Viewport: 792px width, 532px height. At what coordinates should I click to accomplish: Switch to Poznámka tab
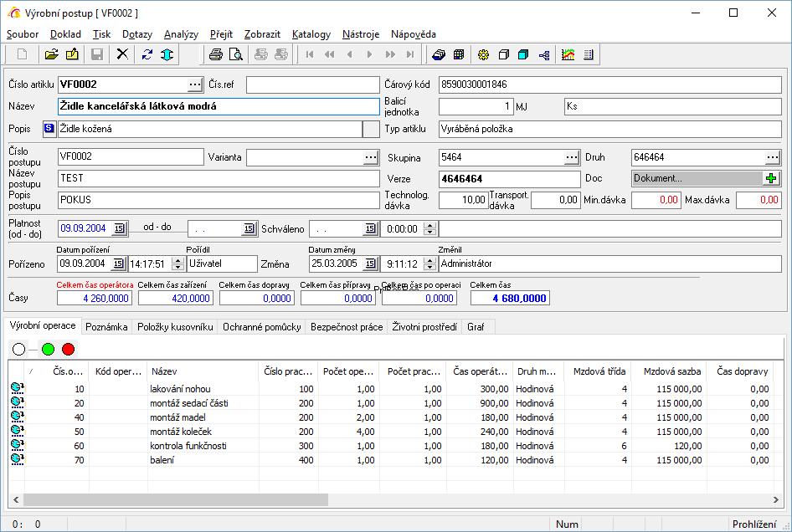pyautogui.click(x=106, y=327)
